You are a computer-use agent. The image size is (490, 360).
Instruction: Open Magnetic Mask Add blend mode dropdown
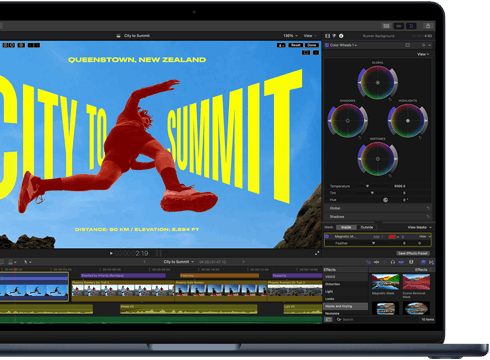click(x=378, y=237)
